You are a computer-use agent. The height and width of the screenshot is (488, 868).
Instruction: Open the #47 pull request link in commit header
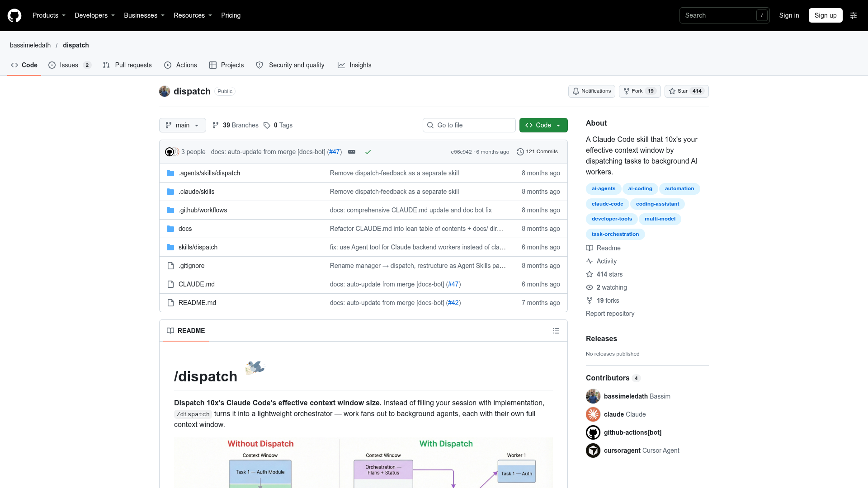(x=335, y=152)
